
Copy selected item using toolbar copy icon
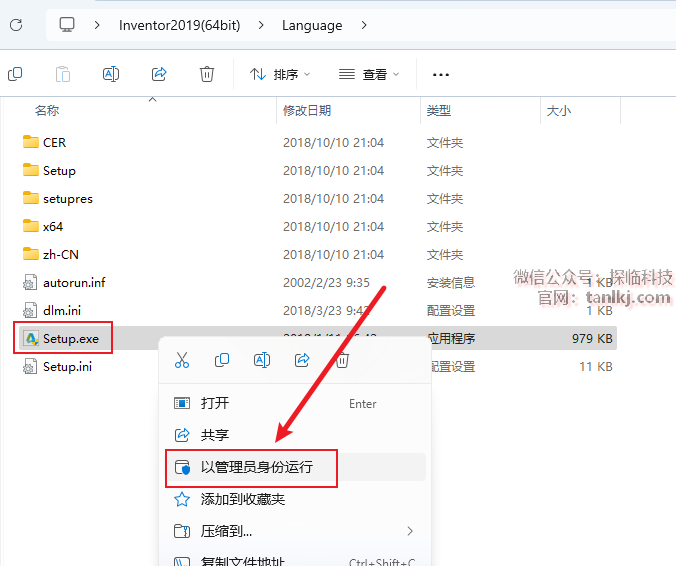point(15,74)
